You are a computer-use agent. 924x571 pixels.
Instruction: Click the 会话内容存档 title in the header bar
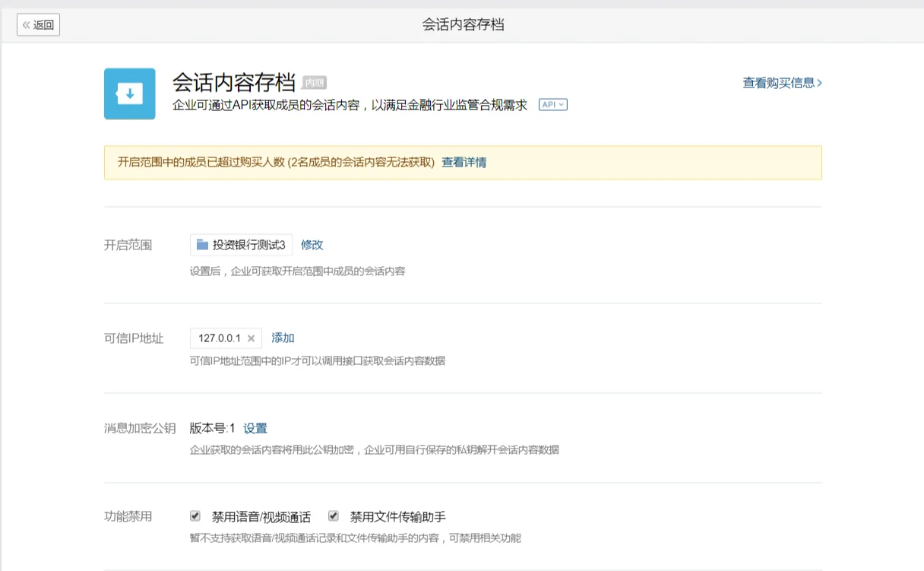[x=464, y=24]
